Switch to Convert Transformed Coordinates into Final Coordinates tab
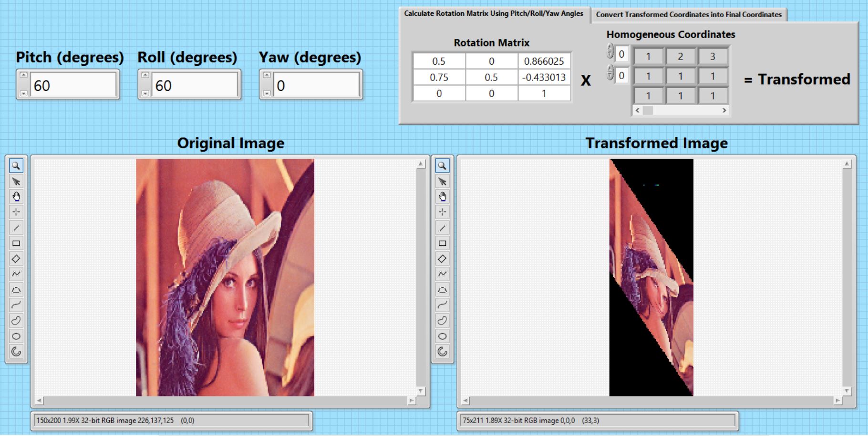 689,15
